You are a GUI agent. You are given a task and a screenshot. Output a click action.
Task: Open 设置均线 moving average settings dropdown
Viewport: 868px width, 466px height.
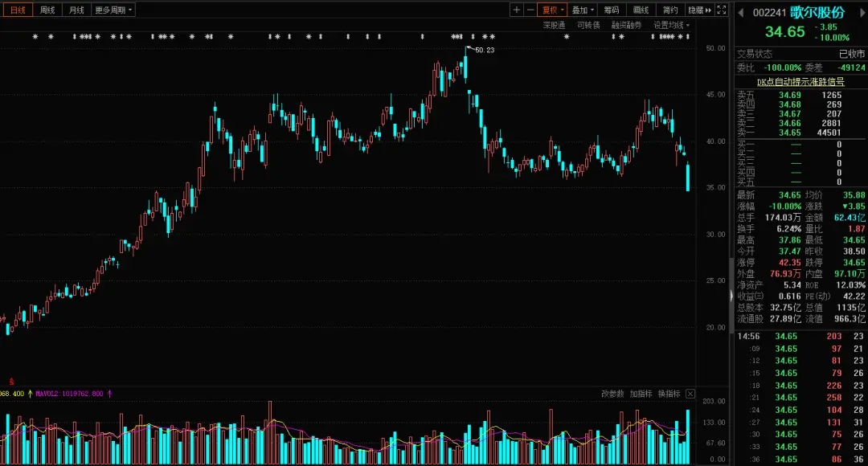(671, 25)
